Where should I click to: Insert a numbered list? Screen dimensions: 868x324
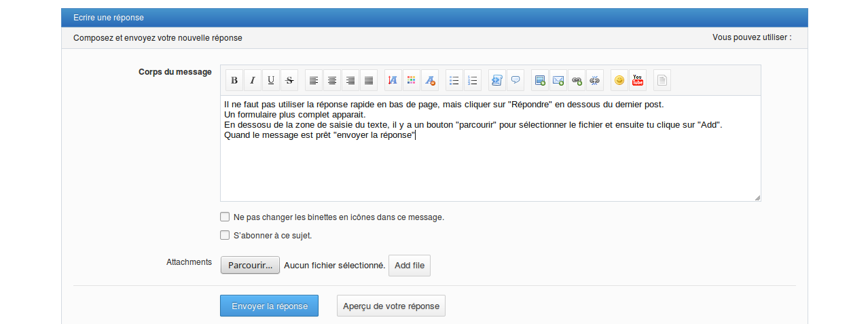click(473, 80)
